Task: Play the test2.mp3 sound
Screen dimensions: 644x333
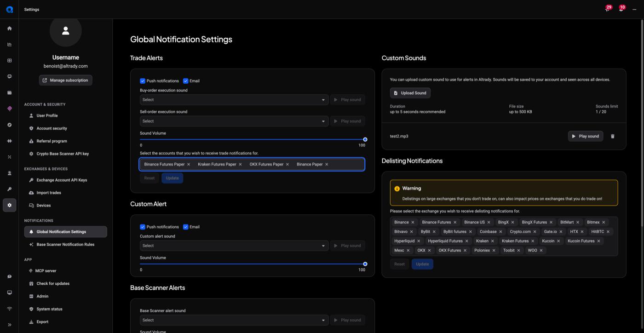Action: (586, 136)
